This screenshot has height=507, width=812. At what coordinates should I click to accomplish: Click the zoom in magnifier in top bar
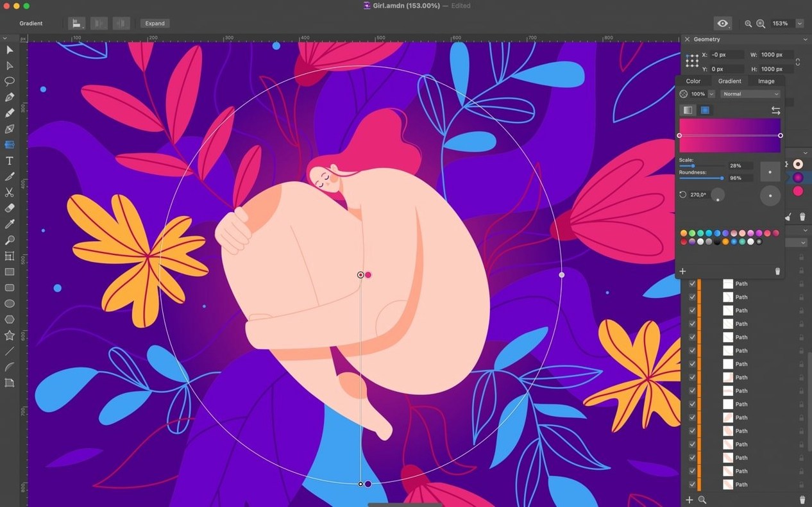761,24
